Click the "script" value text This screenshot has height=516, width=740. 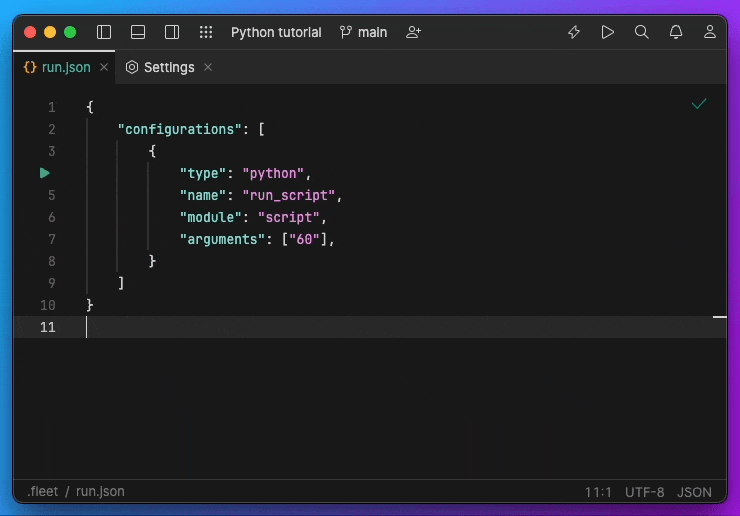[289, 218]
